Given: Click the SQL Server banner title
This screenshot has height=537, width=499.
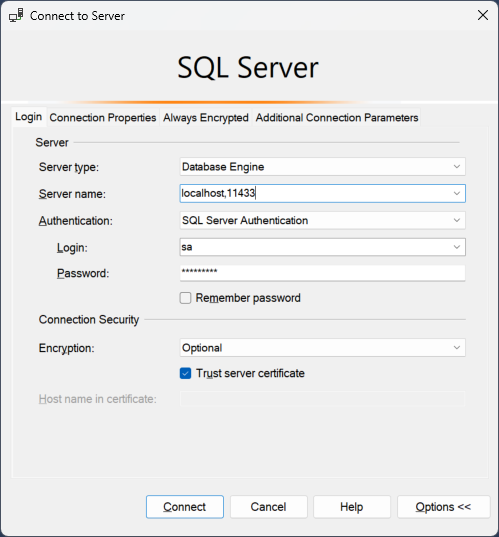Looking at the screenshot, I should coord(248,68).
